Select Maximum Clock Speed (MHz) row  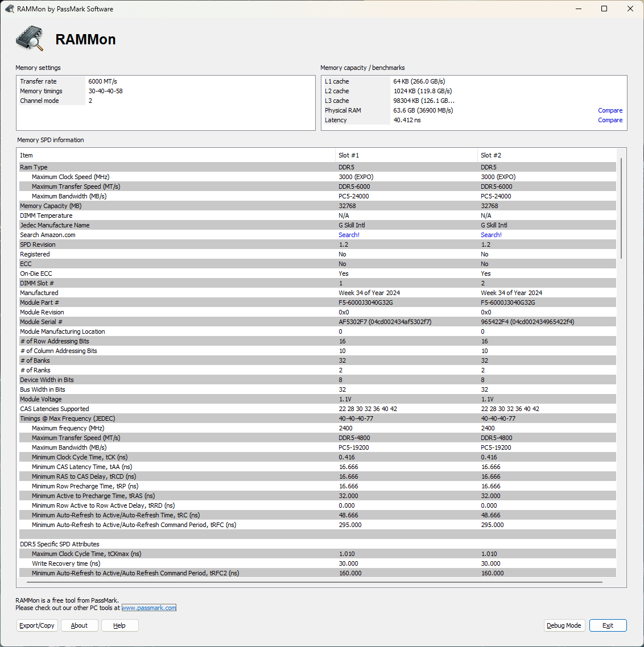pos(317,177)
